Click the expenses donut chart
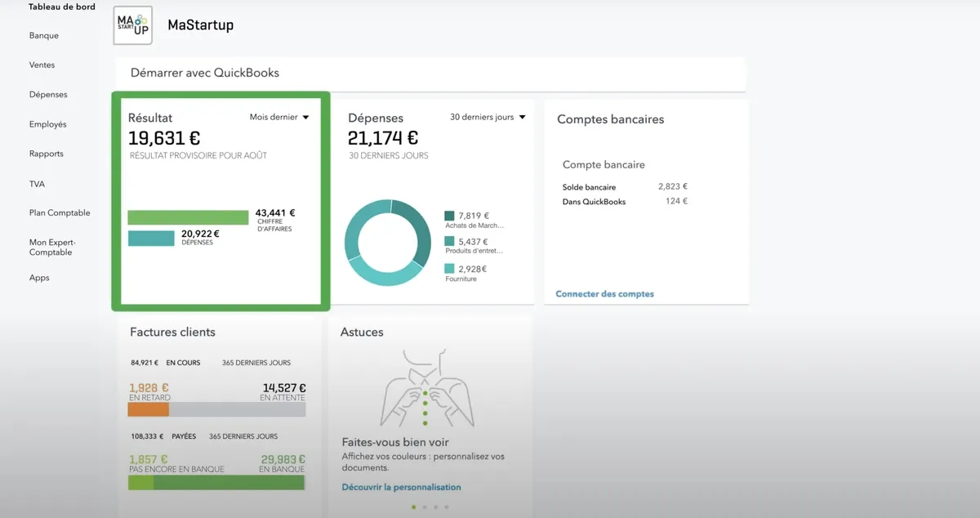This screenshot has height=518, width=980. coord(387,243)
